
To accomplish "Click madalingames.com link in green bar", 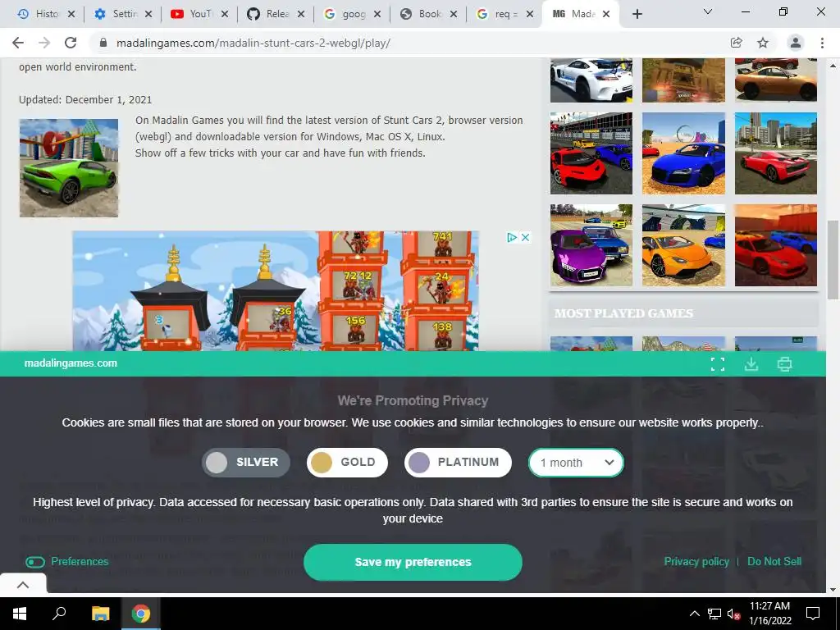I will point(71,363).
